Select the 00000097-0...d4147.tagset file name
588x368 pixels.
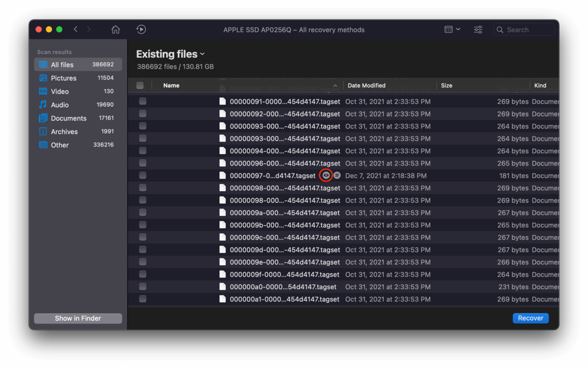click(273, 176)
